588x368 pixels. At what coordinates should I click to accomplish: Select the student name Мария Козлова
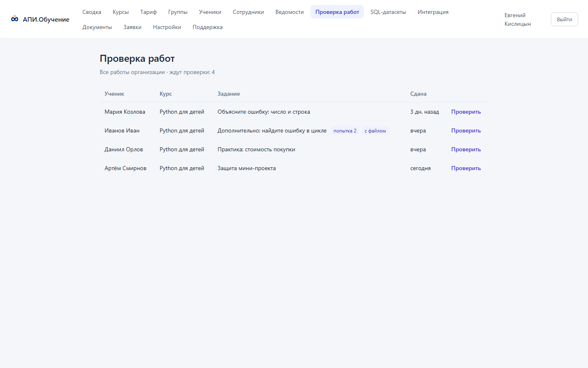[125, 112]
